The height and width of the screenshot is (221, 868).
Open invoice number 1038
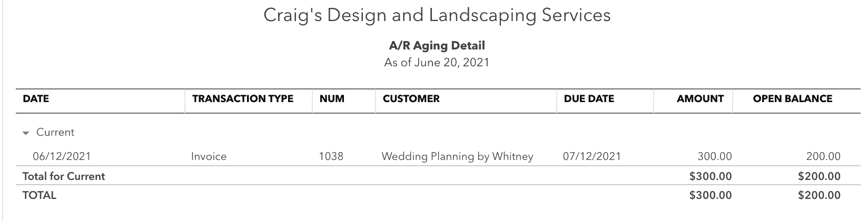tap(331, 156)
